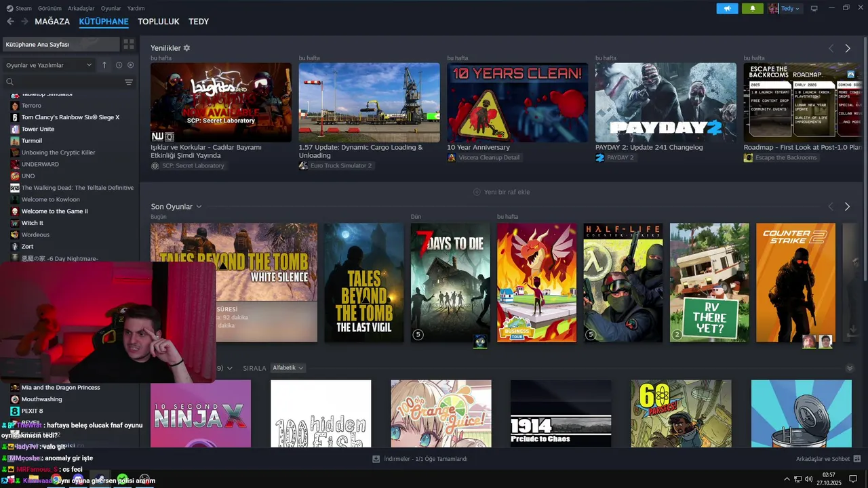
Task: Show previous Yenilikler news items
Action: pyautogui.click(x=831, y=48)
